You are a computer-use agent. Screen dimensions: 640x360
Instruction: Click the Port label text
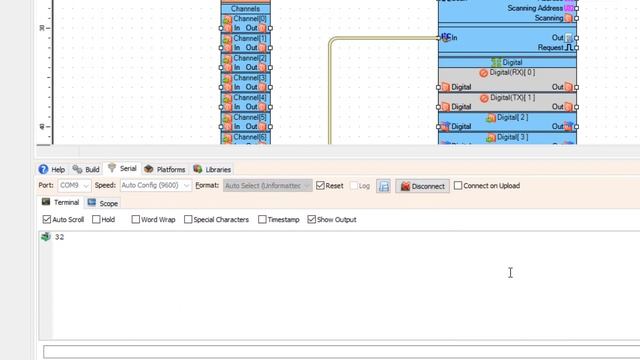tap(46, 185)
